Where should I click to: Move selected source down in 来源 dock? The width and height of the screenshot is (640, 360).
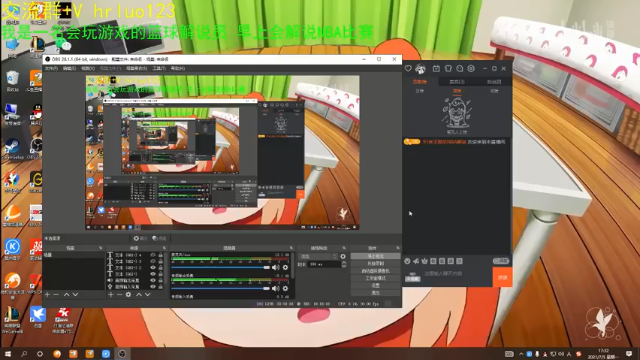[147, 294]
